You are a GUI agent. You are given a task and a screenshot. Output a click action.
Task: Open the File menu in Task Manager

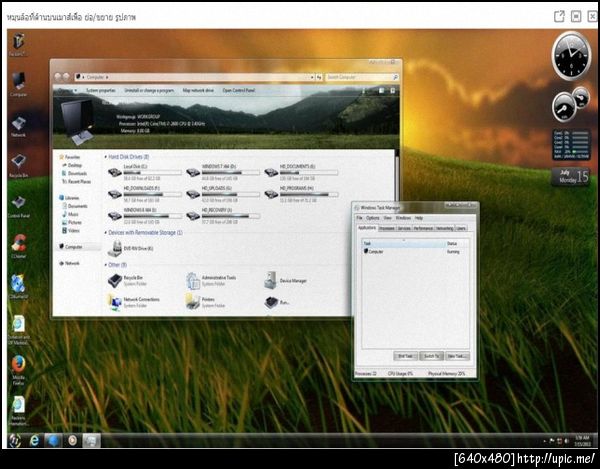coord(359,218)
